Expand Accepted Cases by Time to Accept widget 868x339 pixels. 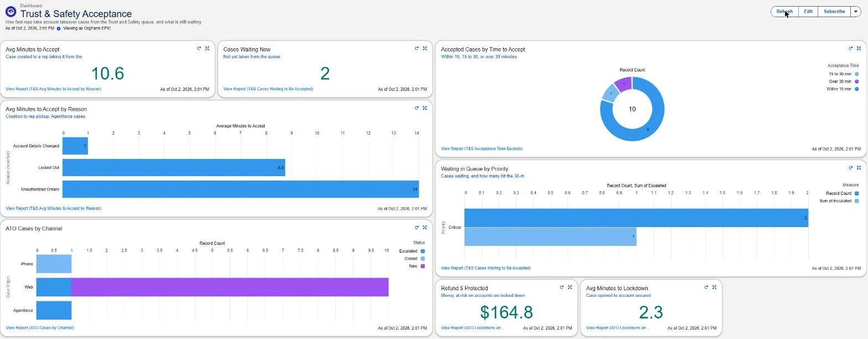pyautogui.click(x=859, y=48)
